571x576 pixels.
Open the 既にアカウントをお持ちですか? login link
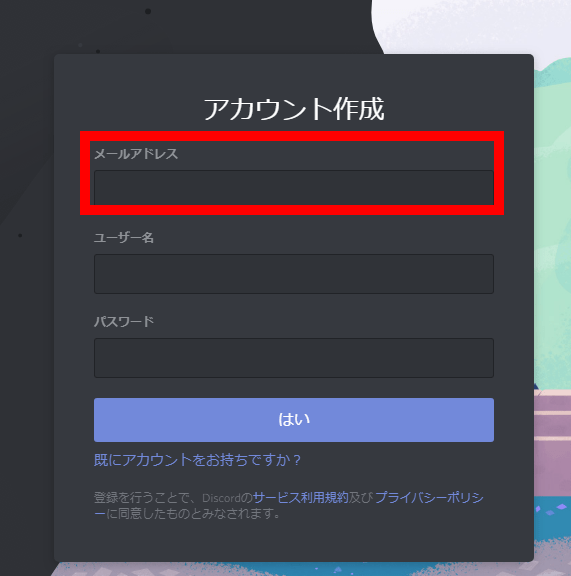(x=197, y=460)
